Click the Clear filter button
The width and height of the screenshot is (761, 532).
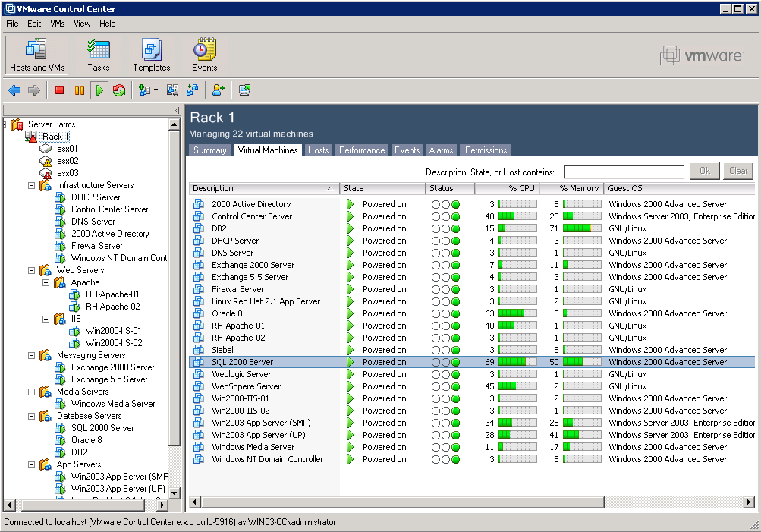738,171
